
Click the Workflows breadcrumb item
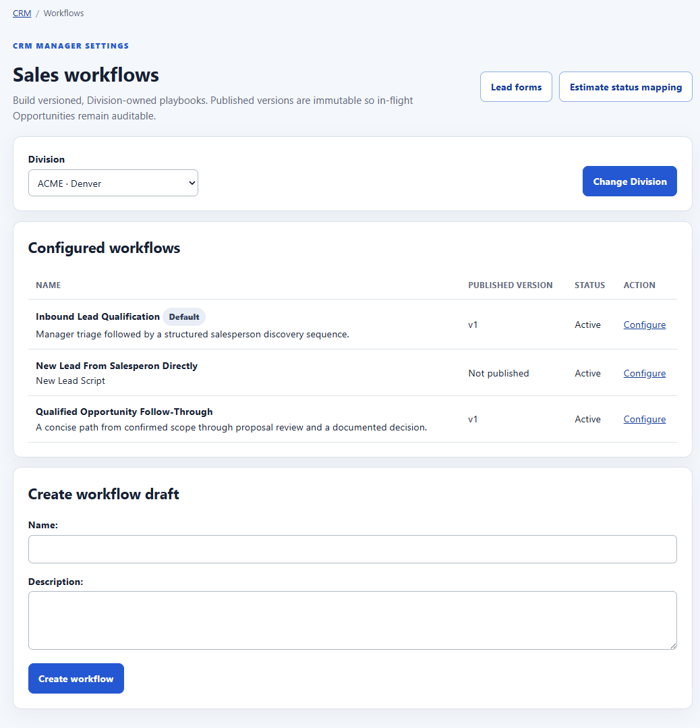(63, 13)
